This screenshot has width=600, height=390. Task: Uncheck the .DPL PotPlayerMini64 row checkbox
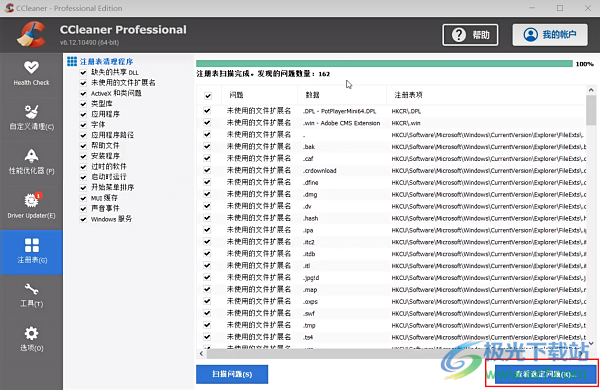207,111
